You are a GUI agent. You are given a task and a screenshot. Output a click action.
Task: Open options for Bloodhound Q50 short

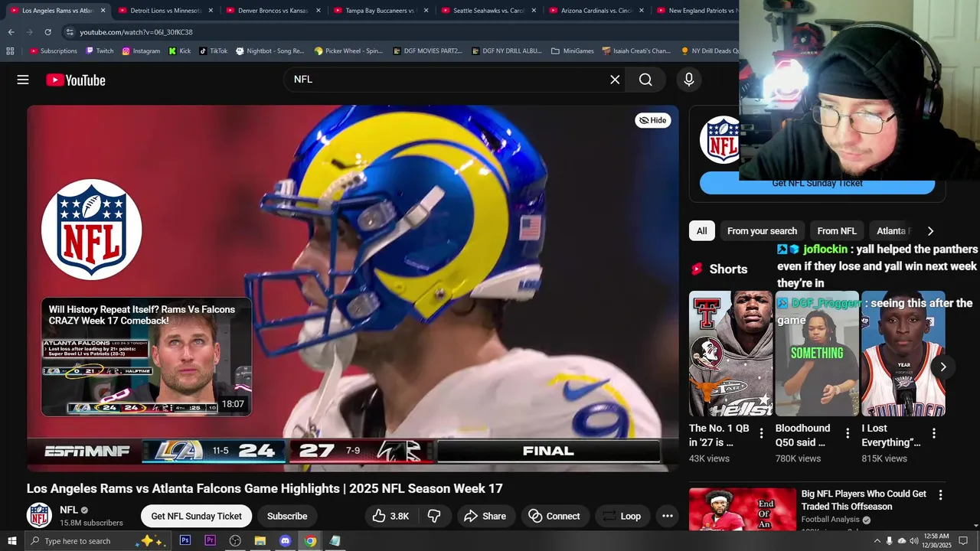848,433
